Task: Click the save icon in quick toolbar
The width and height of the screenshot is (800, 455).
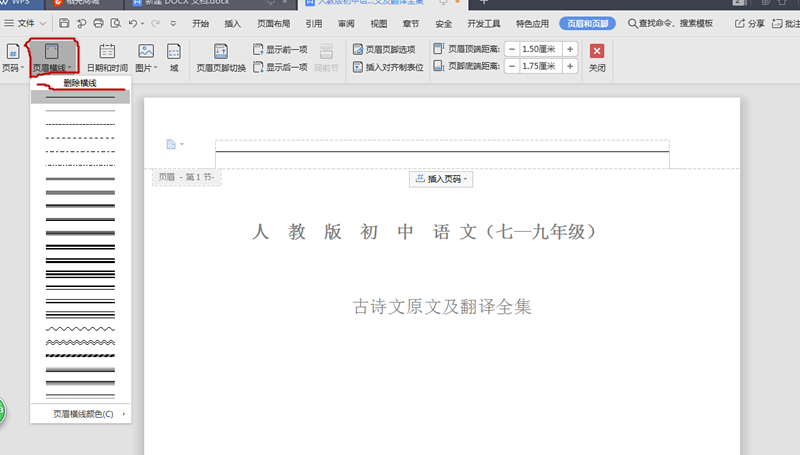Action: (64, 23)
